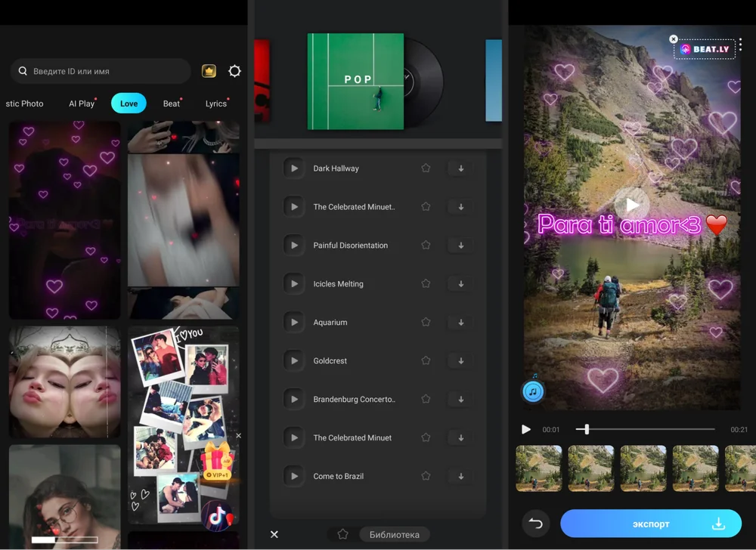The width and height of the screenshot is (756, 550).
Task: Click the video timeline progress slider
Action: tap(645, 429)
